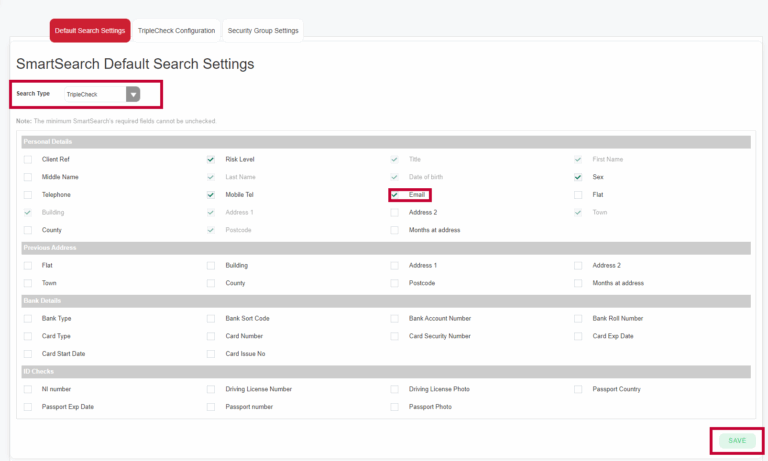Untick the Risk Level checkbox

click(211, 159)
